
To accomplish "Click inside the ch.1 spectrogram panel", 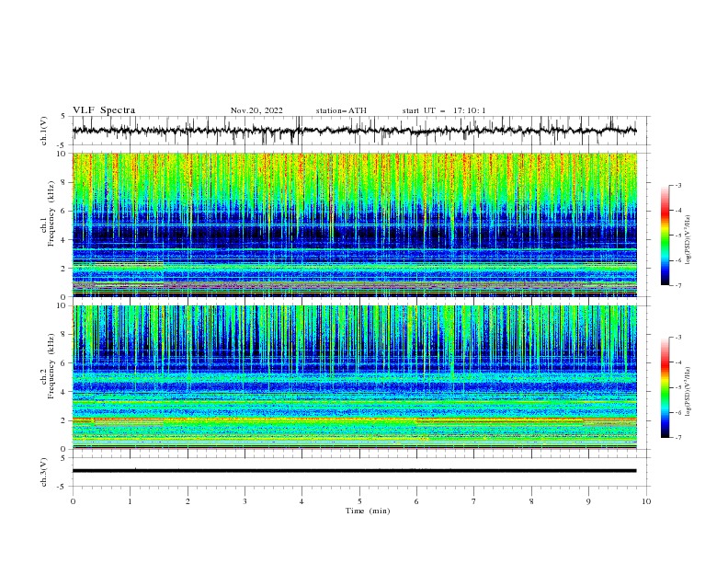I will tap(355, 224).
